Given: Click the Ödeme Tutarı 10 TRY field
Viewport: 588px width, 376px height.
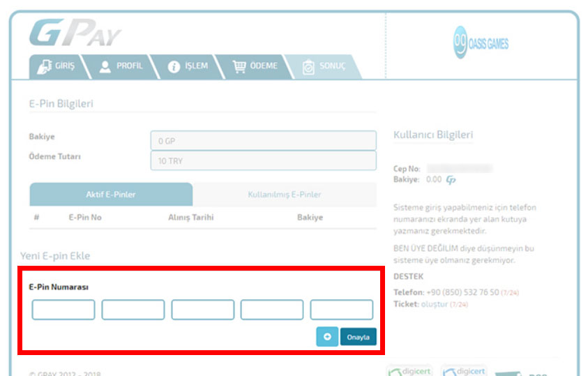Looking at the screenshot, I should 263,160.
